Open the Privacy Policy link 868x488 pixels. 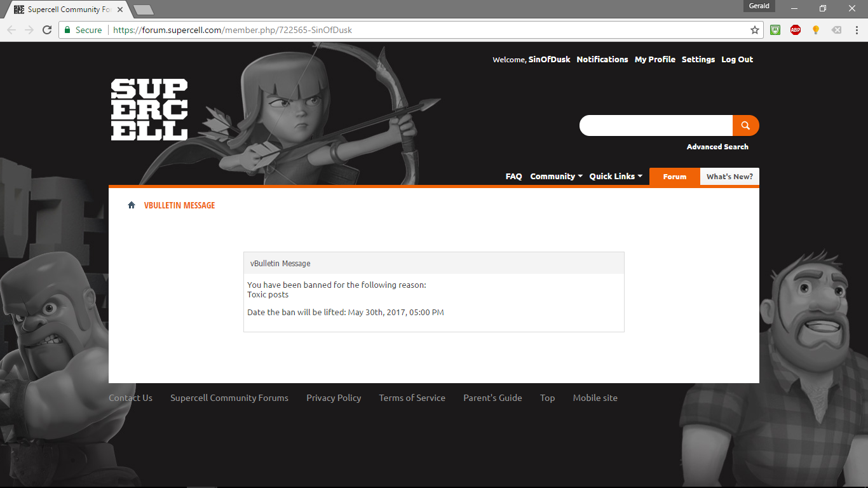point(334,398)
